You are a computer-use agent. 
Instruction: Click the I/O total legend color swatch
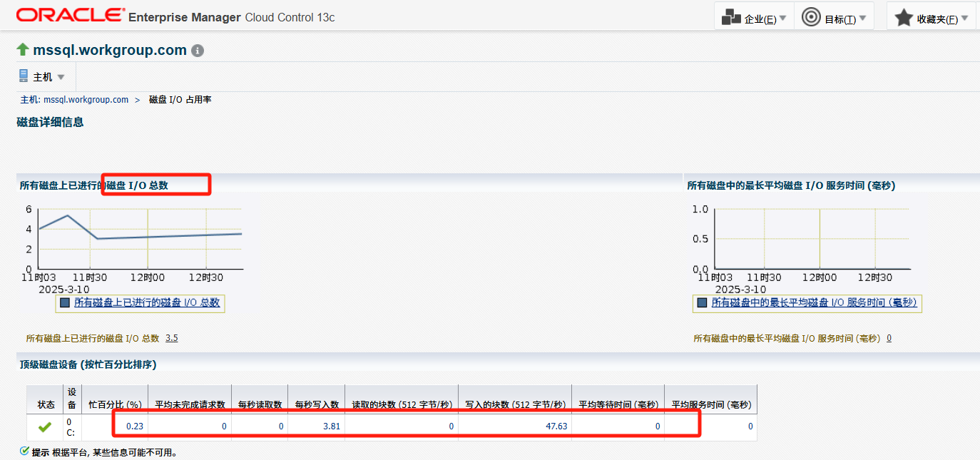pyautogui.click(x=65, y=303)
